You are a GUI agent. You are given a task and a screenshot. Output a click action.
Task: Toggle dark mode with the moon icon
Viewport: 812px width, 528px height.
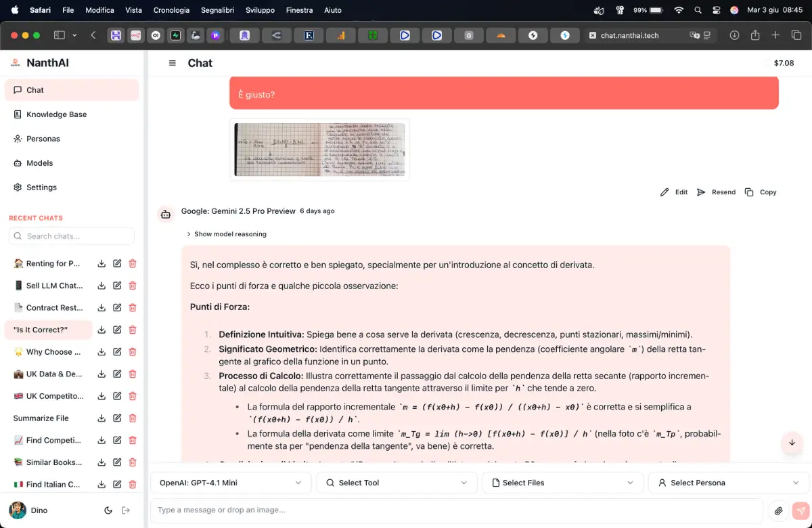click(x=108, y=510)
